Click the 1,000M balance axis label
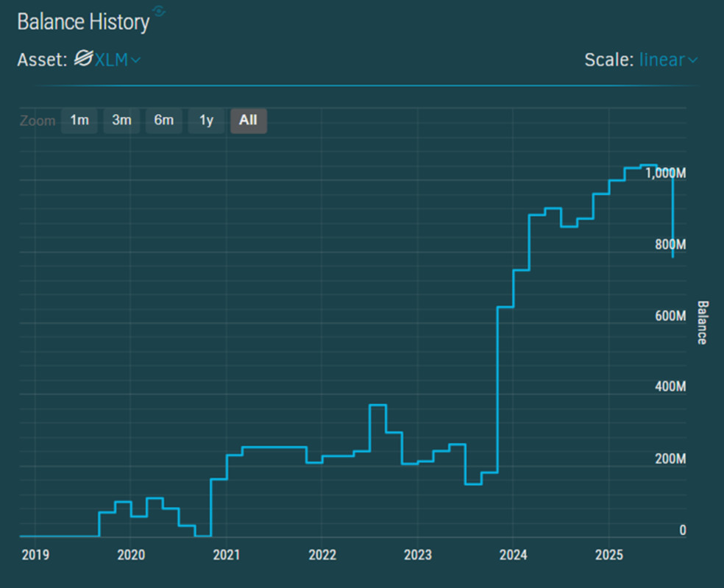The height and width of the screenshot is (588, 724). (665, 174)
